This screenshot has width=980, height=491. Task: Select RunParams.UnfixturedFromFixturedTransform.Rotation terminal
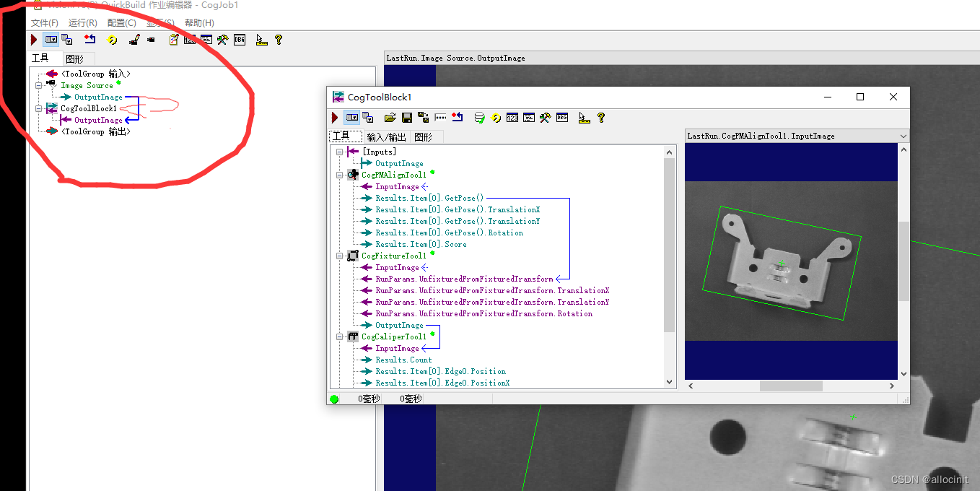(484, 313)
